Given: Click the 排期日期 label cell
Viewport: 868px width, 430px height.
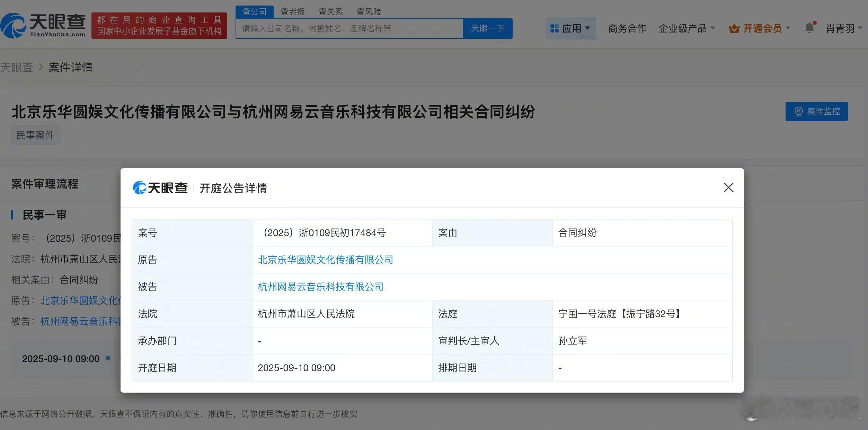Looking at the screenshot, I should pyautogui.click(x=492, y=368).
